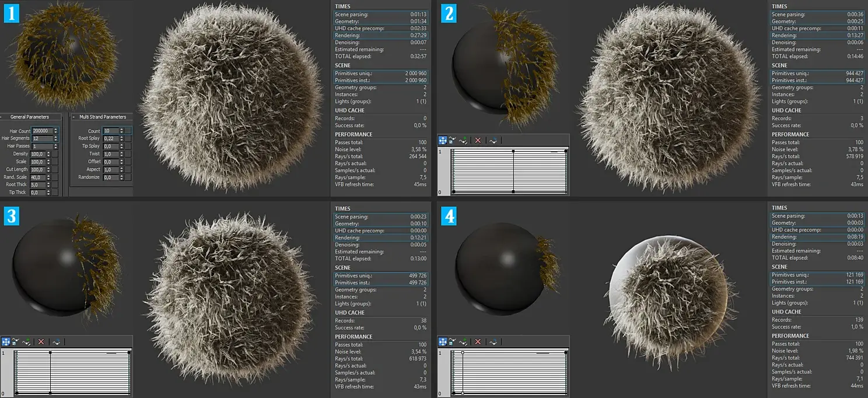Click the Hair Passes value field
Viewport: 868px width, 398px height.
point(43,146)
